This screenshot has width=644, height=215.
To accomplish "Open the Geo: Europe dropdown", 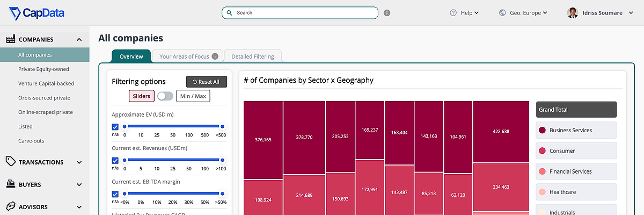I will click(523, 12).
